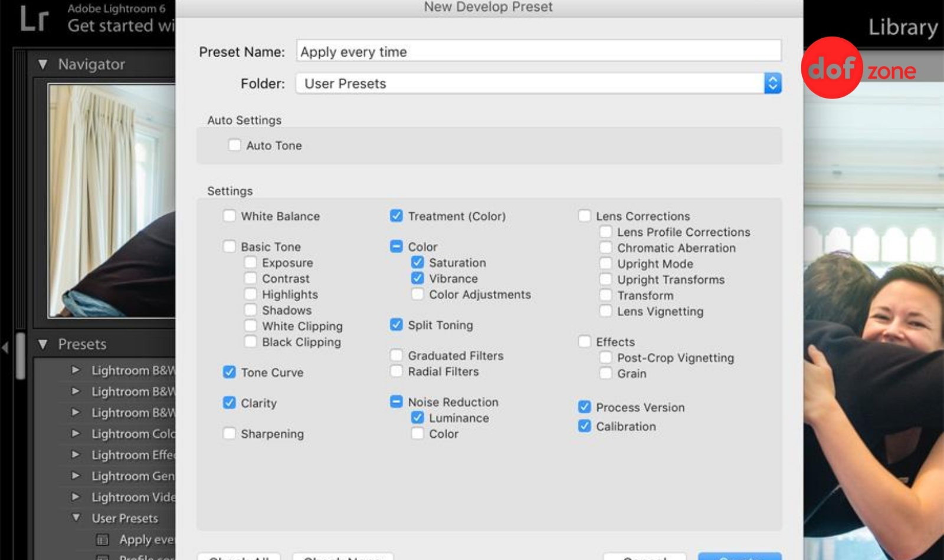
Task: Enable the Auto Tone checkbox
Action: click(234, 145)
